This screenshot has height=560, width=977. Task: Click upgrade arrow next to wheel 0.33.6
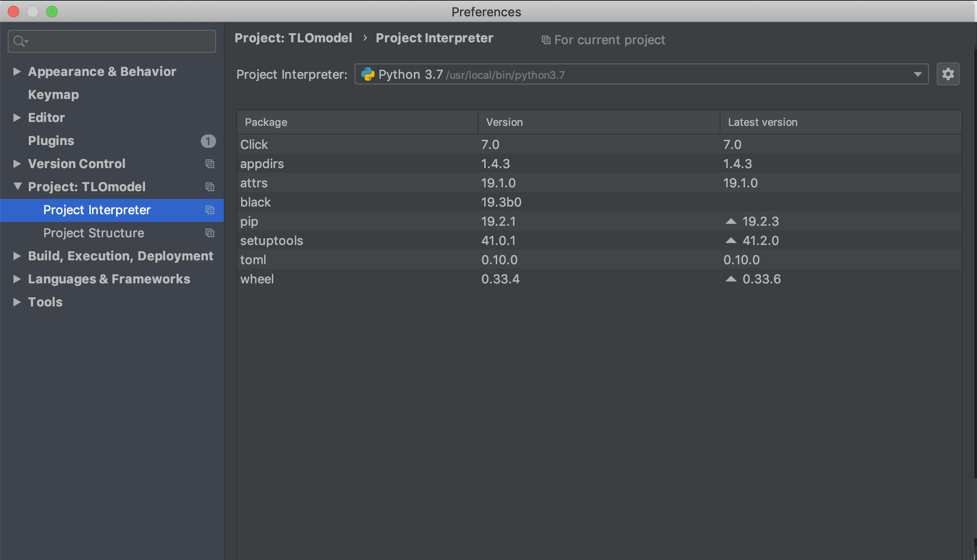(x=731, y=279)
